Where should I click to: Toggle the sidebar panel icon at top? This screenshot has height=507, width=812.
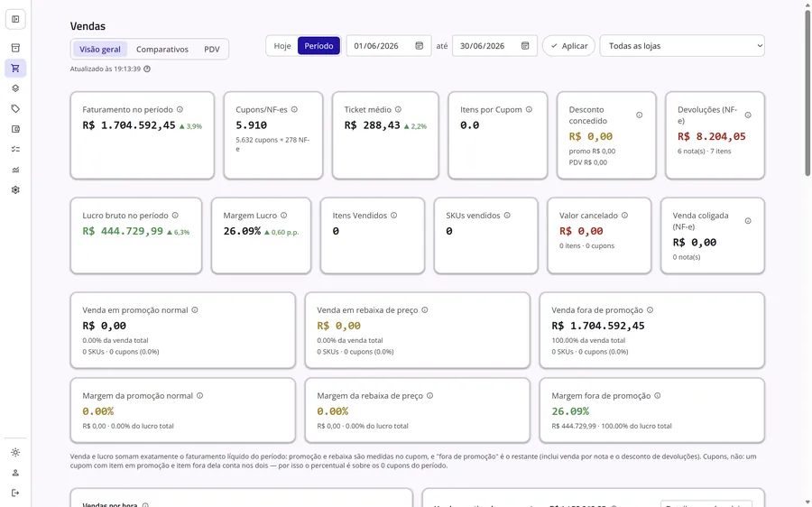(x=15, y=19)
